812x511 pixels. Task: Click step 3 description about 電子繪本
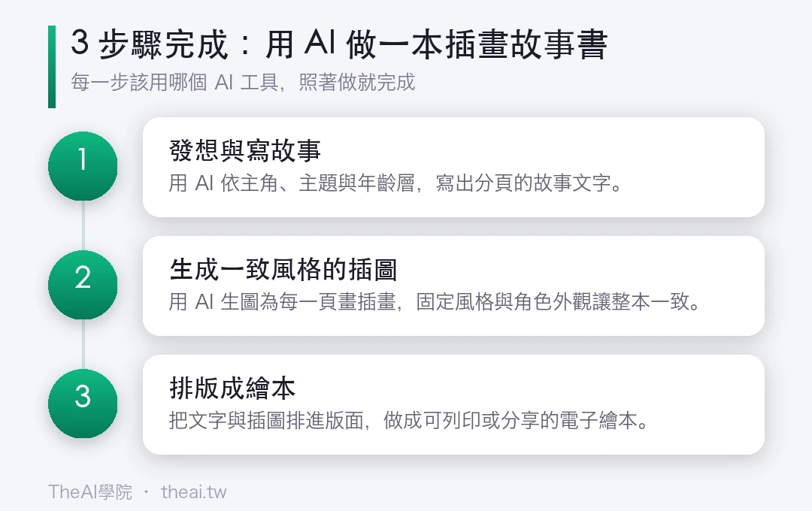click(x=408, y=420)
